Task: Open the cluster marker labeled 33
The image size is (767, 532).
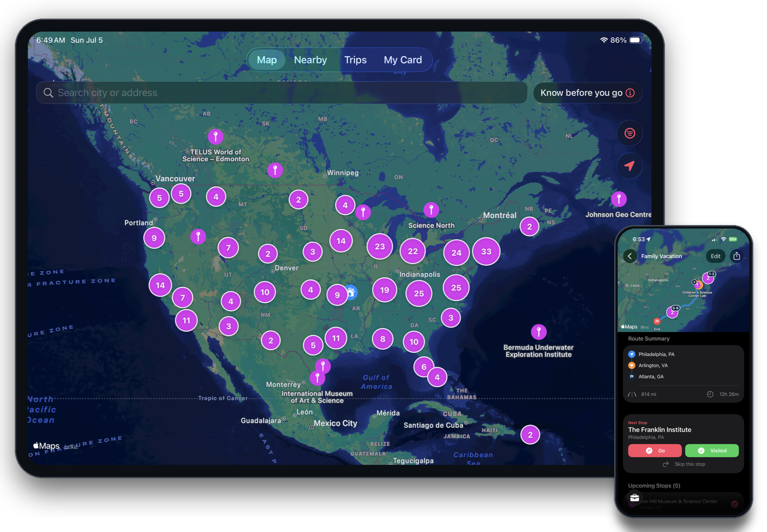Action: click(x=486, y=251)
